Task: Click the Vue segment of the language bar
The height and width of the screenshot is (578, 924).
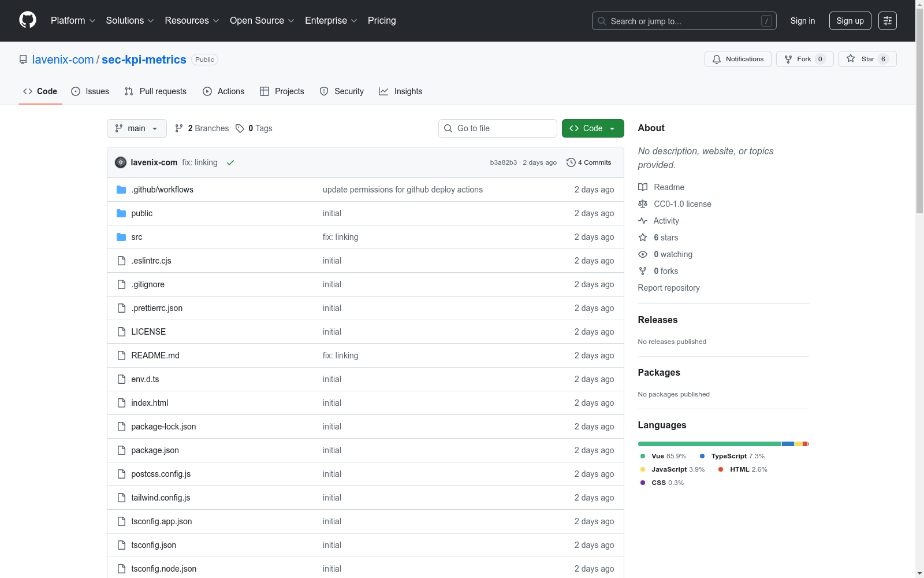Action: [709, 444]
